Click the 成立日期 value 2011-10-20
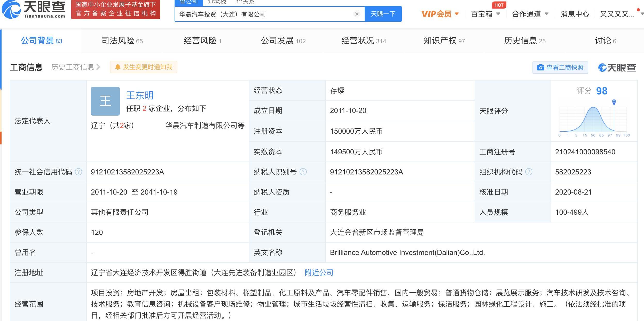644x321 pixels. click(x=348, y=110)
